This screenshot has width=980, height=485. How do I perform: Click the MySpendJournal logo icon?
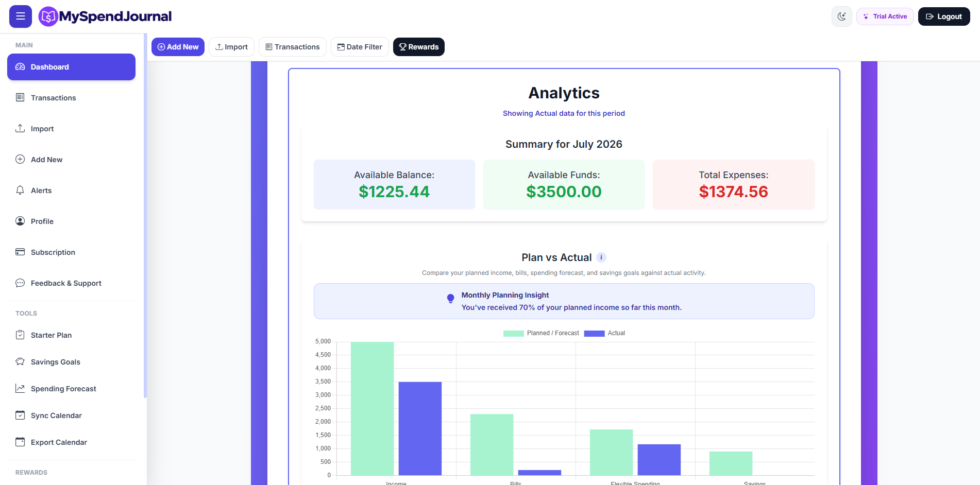pos(48,16)
